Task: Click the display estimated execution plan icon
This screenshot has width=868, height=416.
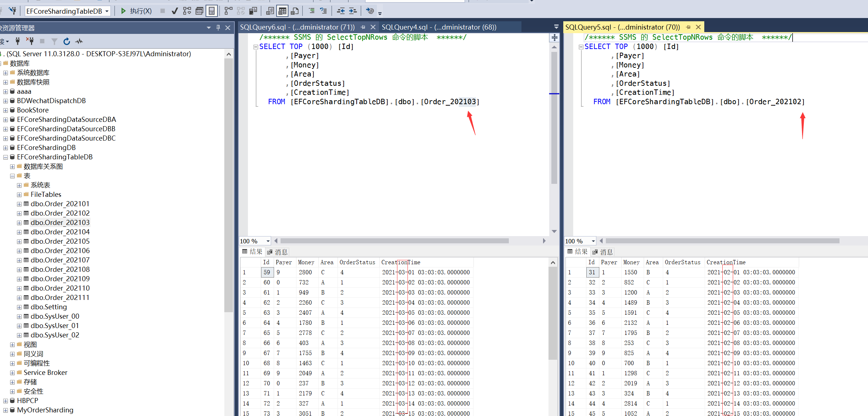Action: click(187, 11)
